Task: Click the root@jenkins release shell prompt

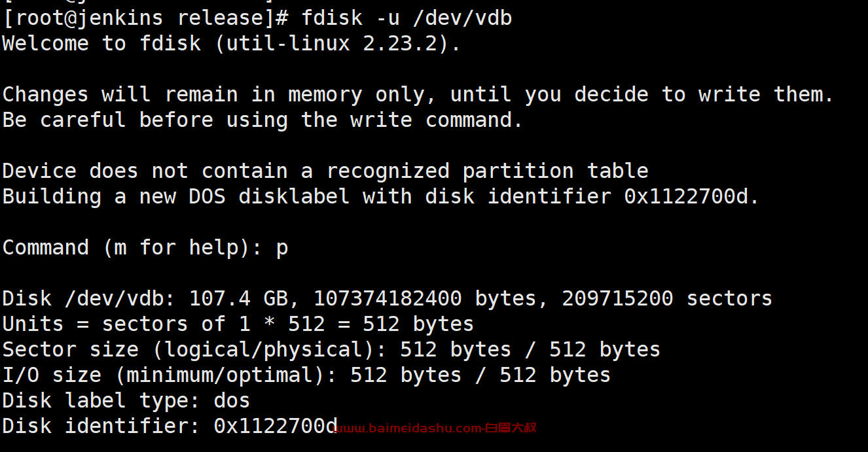Action: [x=145, y=18]
